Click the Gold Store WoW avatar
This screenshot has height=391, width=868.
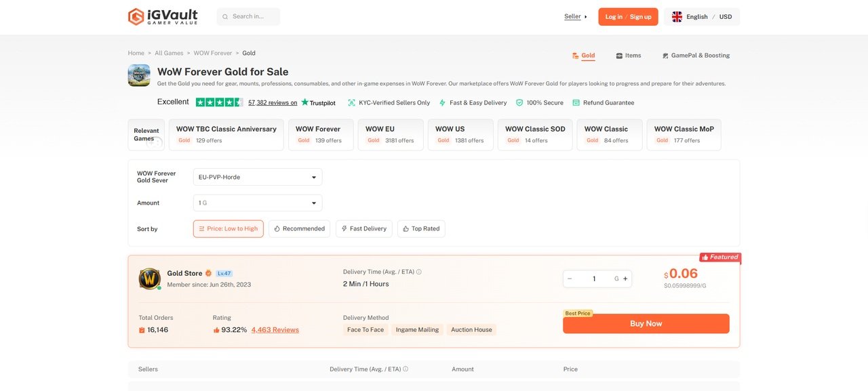(150, 279)
